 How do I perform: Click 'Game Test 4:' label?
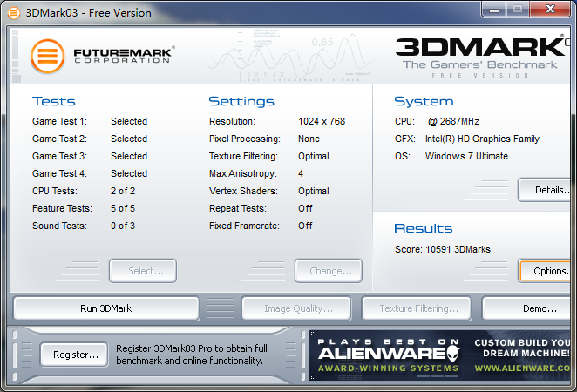coord(59,173)
